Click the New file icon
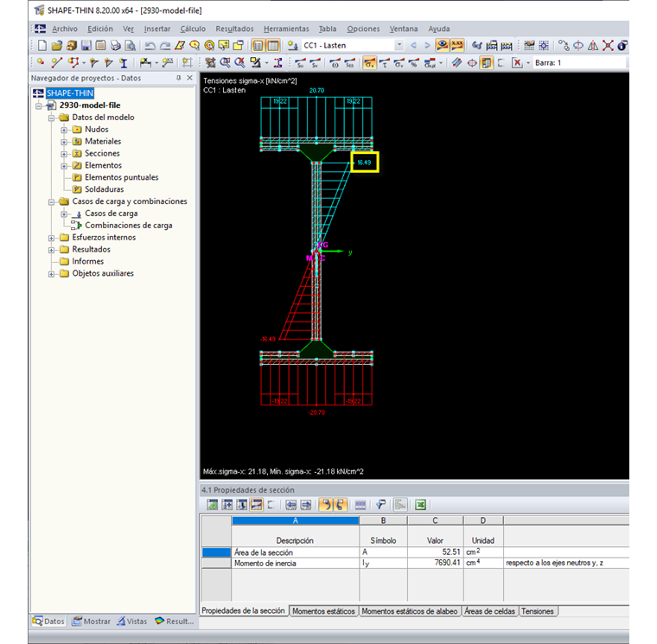The width and height of the screenshot is (657, 644). coord(41,45)
